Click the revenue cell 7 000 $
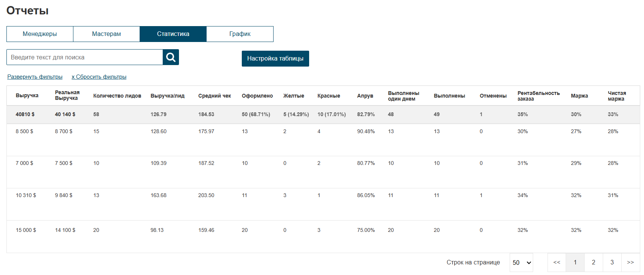The width and height of the screenshot is (644, 275). pos(24,163)
